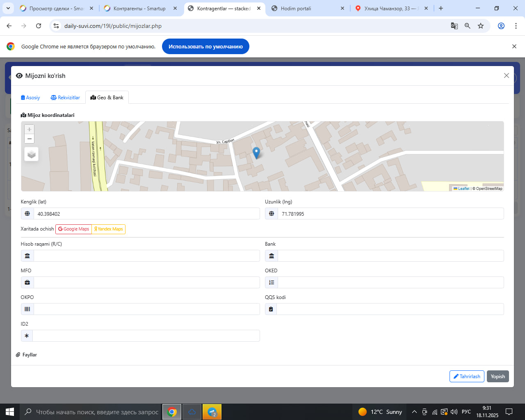Focus the Hisob raqami input field
Image resolution: width=525 pixels, height=420 pixels.
point(146,256)
